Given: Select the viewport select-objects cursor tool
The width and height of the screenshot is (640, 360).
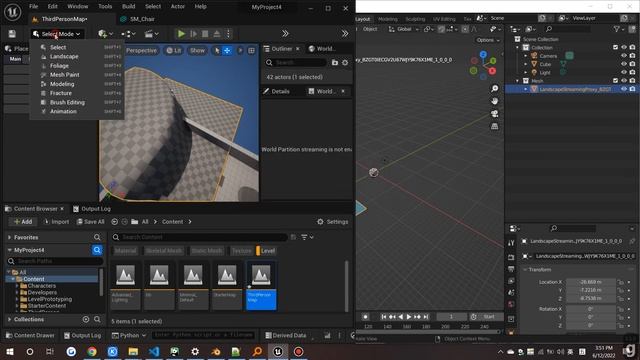Looking at the screenshot, I should click(217, 51).
